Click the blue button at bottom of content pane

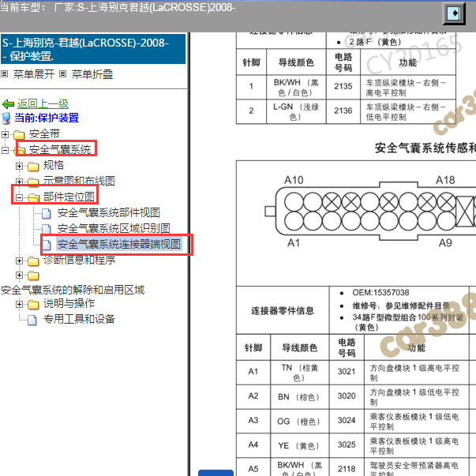[x=216, y=473]
